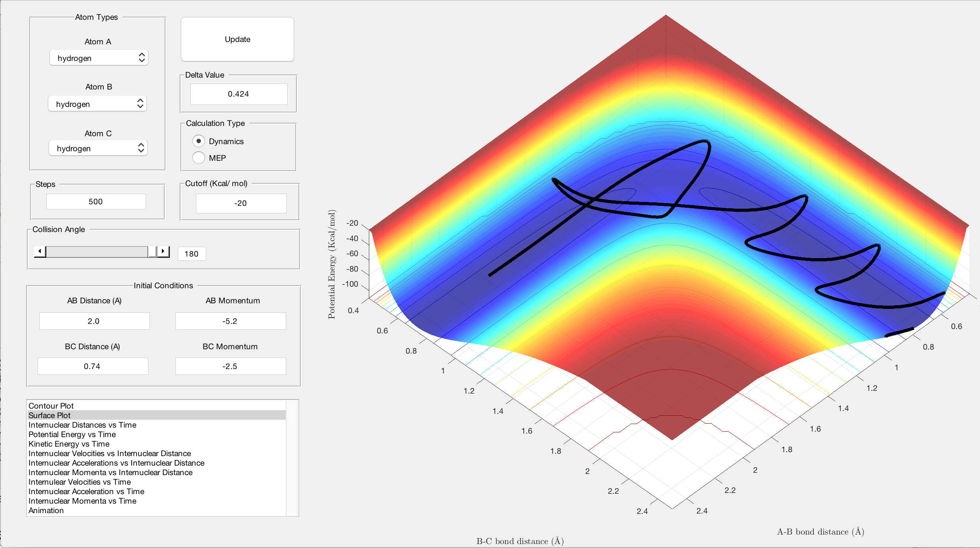Screen dimensions: 980x548
Task: Click the Collision Angle slider thumb
Action: tap(152, 251)
